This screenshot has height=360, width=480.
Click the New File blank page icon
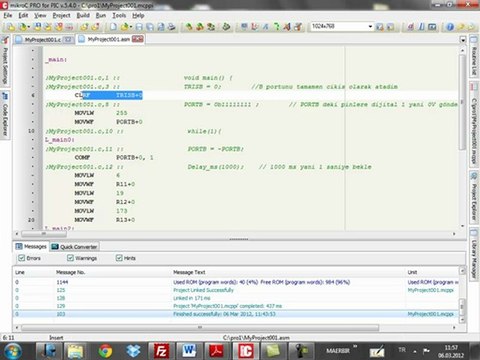pos(113,27)
